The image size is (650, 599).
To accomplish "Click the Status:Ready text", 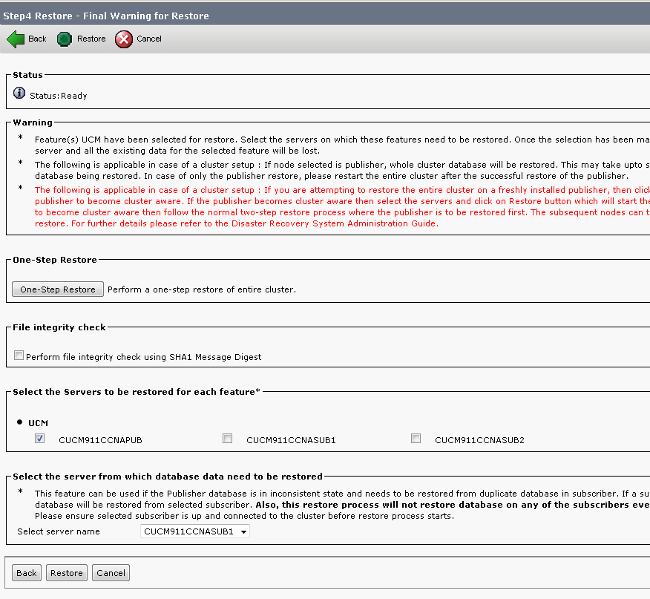I will pyautogui.click(x=58, y=96).
